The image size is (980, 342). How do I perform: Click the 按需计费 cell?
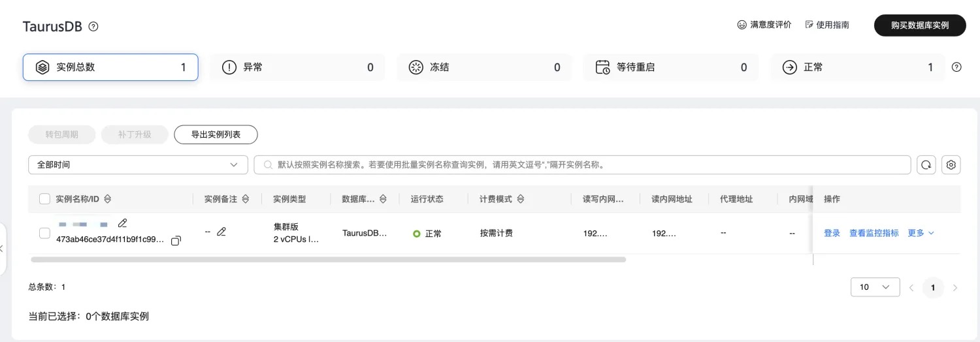point(496,233)
